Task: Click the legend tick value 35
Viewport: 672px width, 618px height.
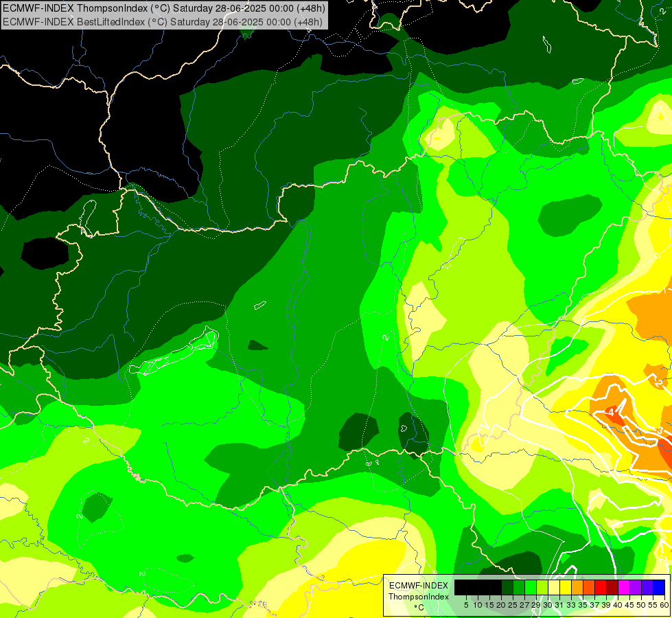Action: 583,605
